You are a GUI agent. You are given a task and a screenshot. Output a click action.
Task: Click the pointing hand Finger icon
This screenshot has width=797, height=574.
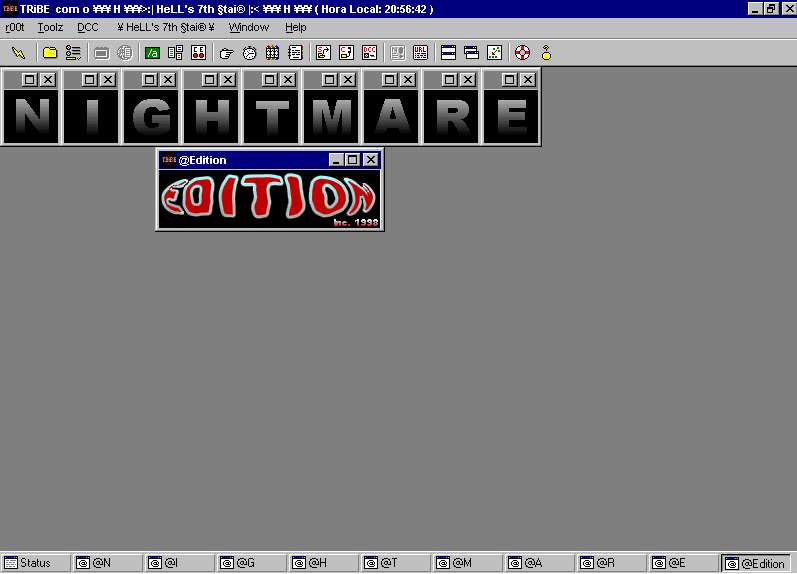(x=226, y=53)
